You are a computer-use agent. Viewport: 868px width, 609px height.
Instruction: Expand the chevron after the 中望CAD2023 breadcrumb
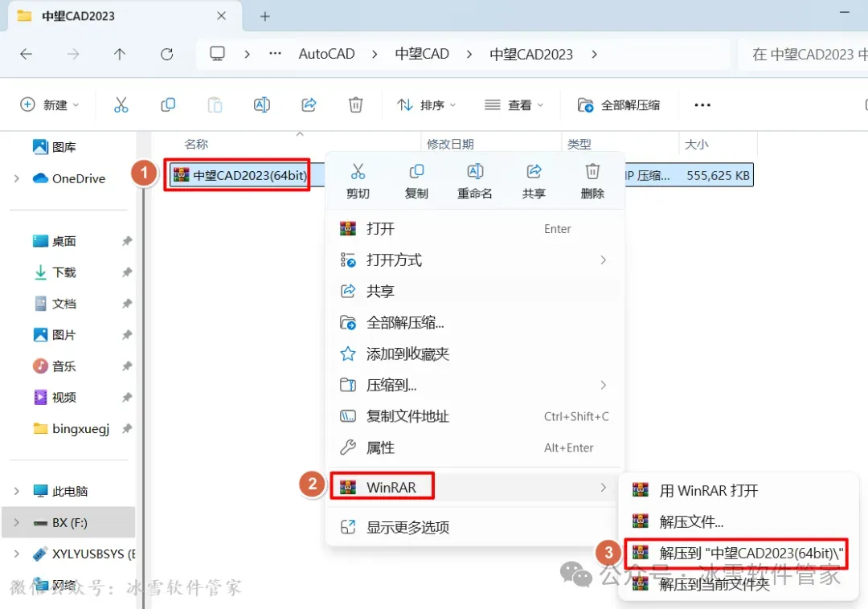point(595,54)
